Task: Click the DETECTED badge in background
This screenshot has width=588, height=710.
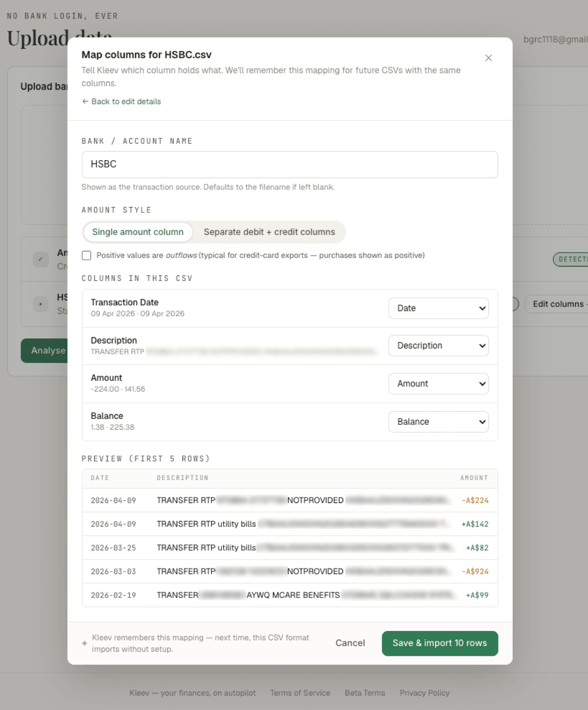Action: coord(571,259)
